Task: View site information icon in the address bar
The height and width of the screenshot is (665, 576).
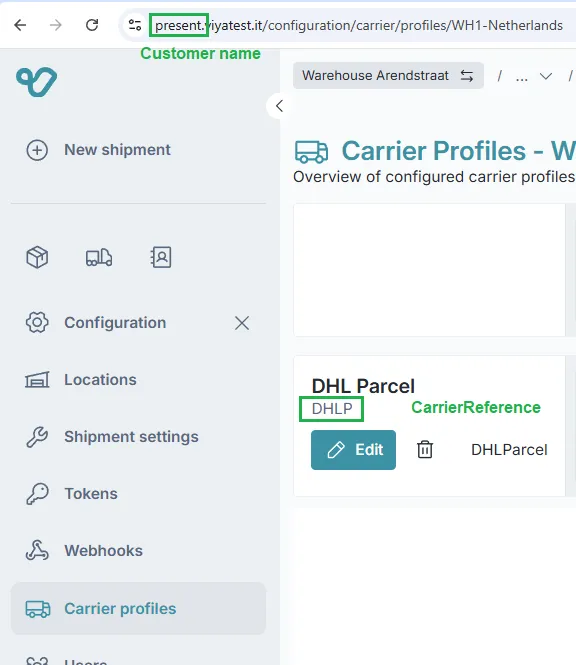Action: (x=135, y=25)
